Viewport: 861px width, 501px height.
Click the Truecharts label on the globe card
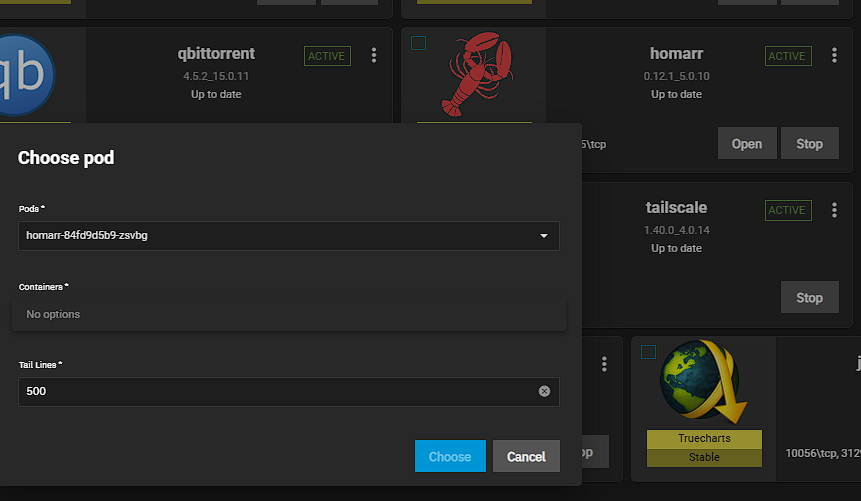[x=704, y=438]
